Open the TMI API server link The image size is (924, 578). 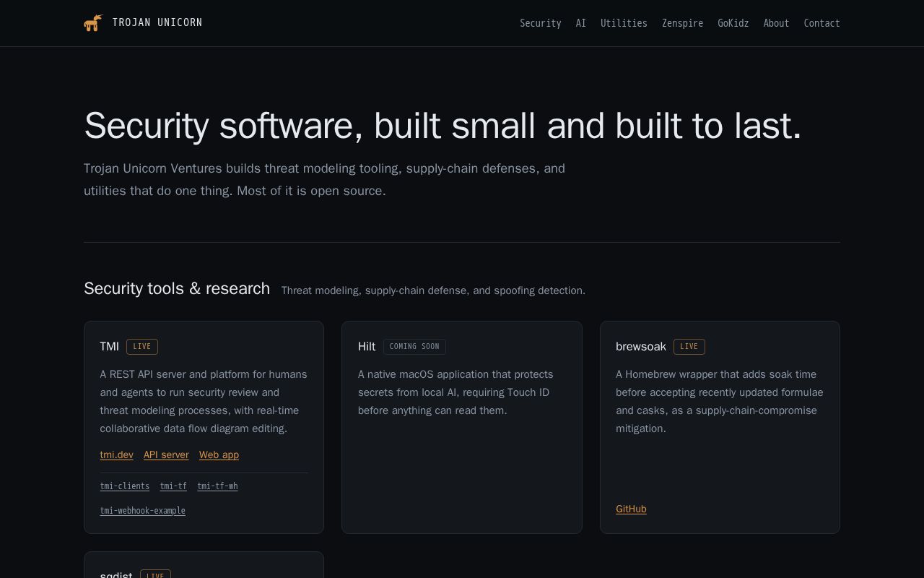tap(166, 454)
